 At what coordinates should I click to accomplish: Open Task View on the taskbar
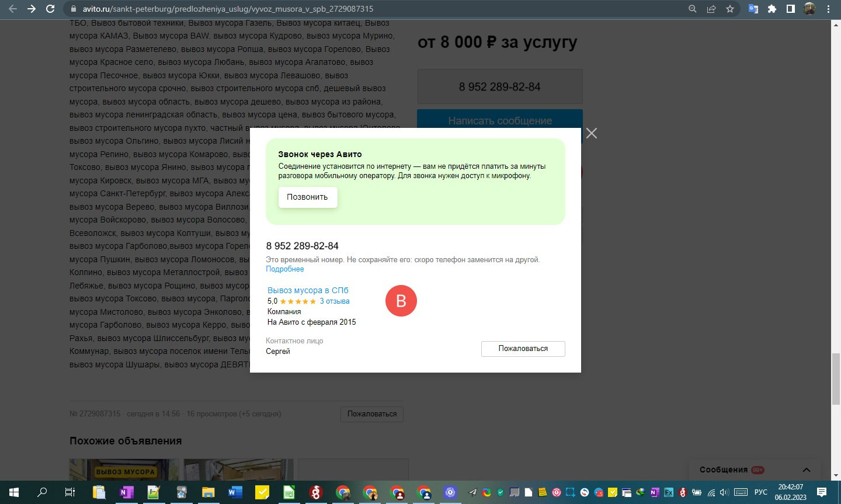(x=70, y=492)
